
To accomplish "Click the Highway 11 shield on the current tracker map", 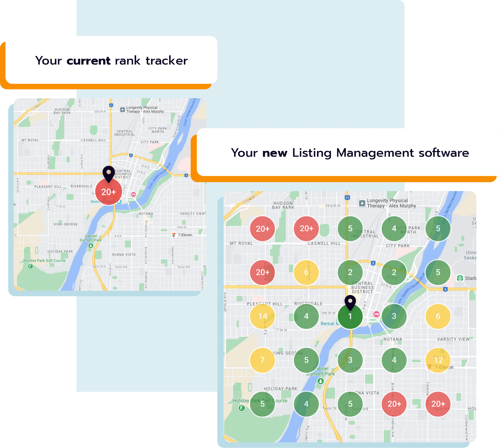I will 111,105.
